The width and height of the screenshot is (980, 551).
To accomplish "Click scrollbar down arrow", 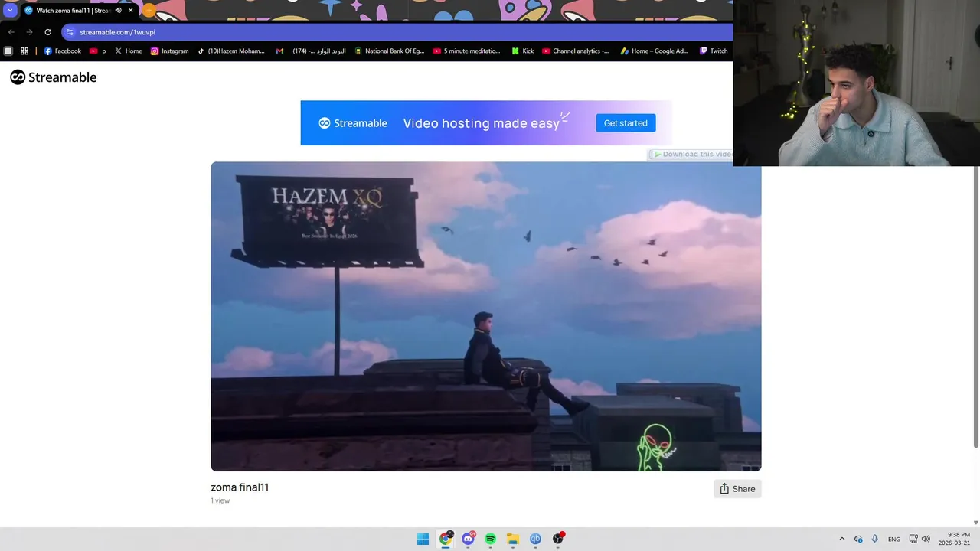I will [975, 523].
